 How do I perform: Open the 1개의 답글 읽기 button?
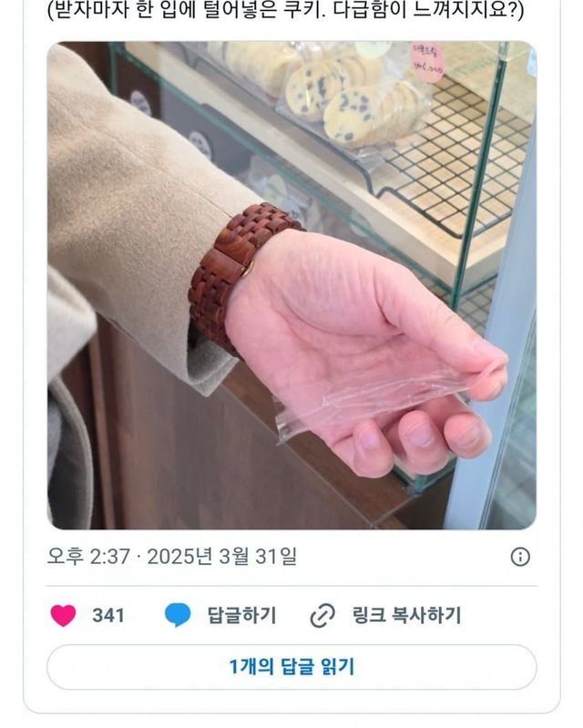291,667
